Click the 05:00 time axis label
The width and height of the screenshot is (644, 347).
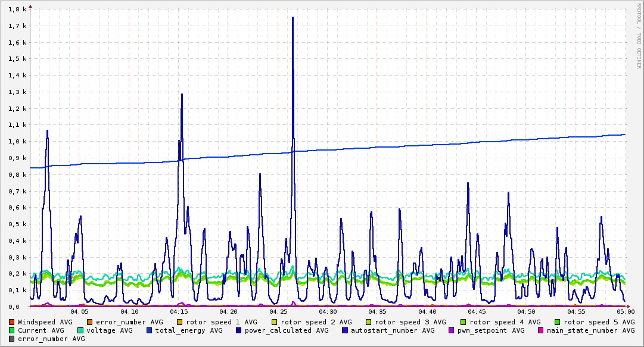[x=626, y=312]
